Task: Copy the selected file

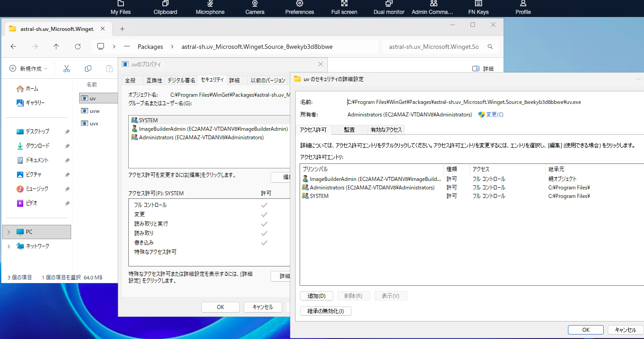Action: pos(88,69)
